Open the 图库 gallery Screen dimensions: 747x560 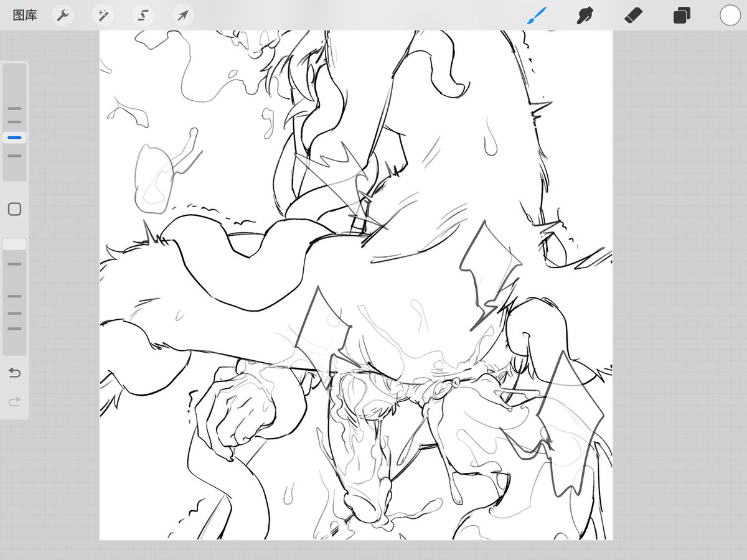click(x=25, y=16)
